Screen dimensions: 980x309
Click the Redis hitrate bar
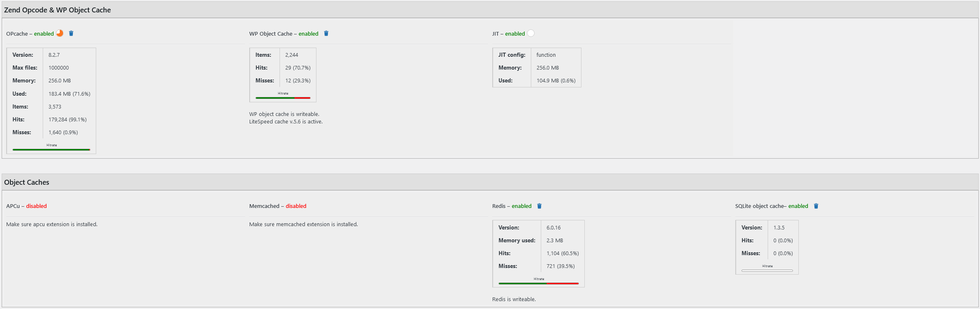point(538,283)
